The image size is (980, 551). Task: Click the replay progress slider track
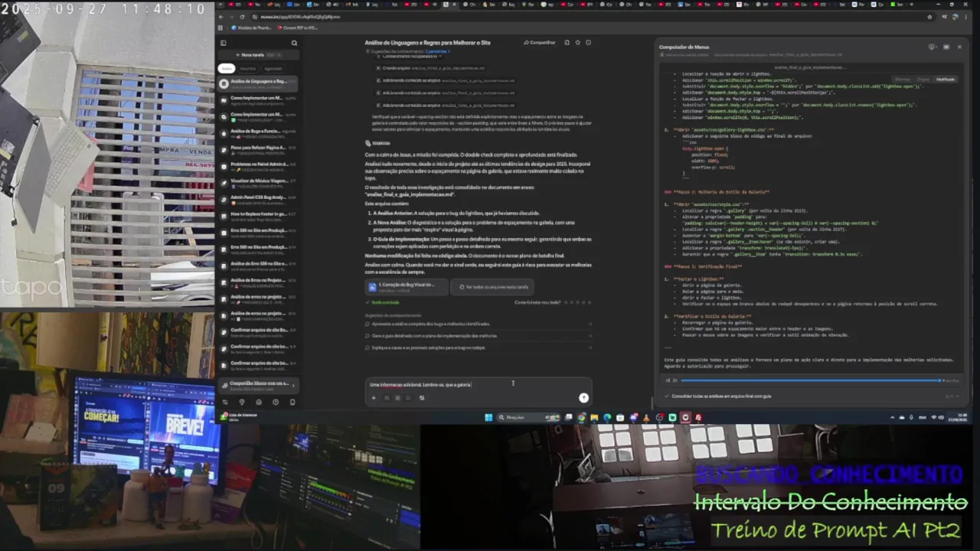(811, 380)
